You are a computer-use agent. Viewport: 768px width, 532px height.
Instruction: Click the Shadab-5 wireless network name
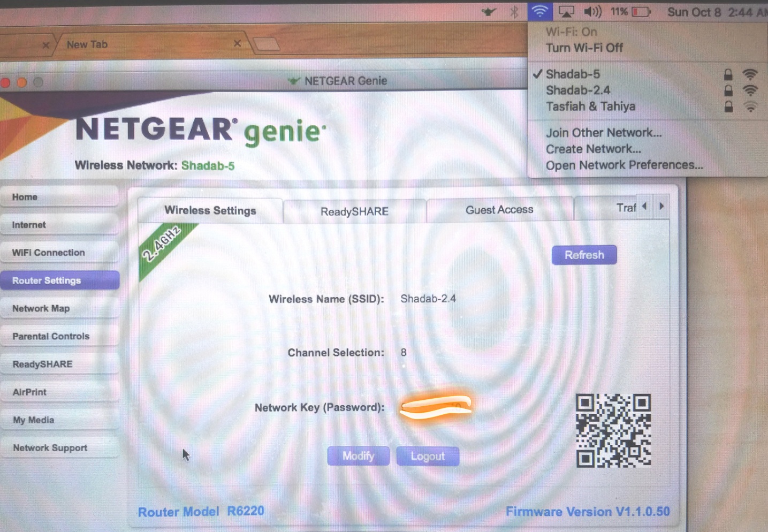(x=208, y=166)
